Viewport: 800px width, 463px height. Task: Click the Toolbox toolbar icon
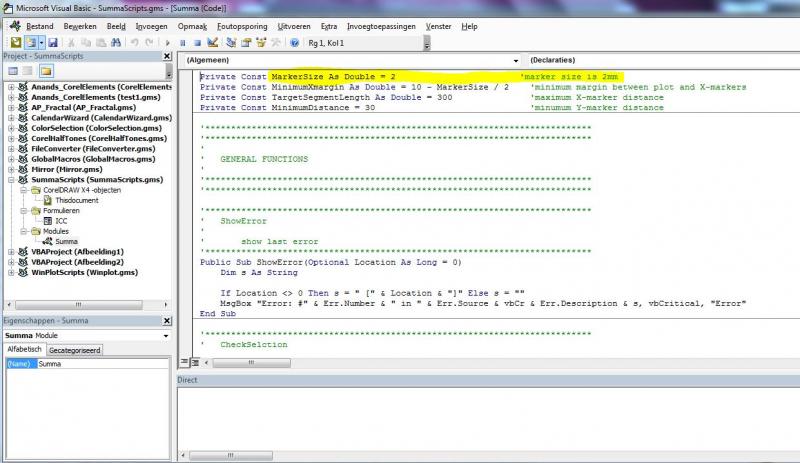[276, 43]
